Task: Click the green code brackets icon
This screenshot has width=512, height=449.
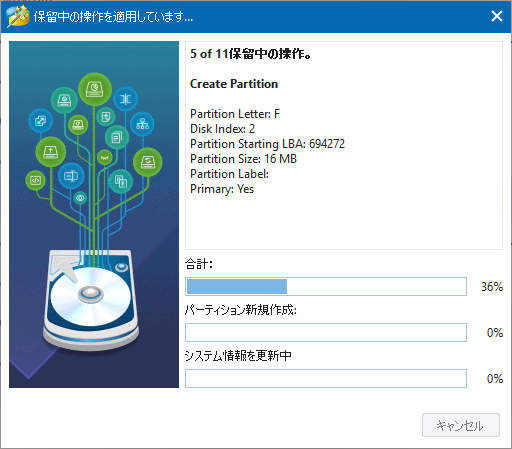Action: (x=35, y=180)
